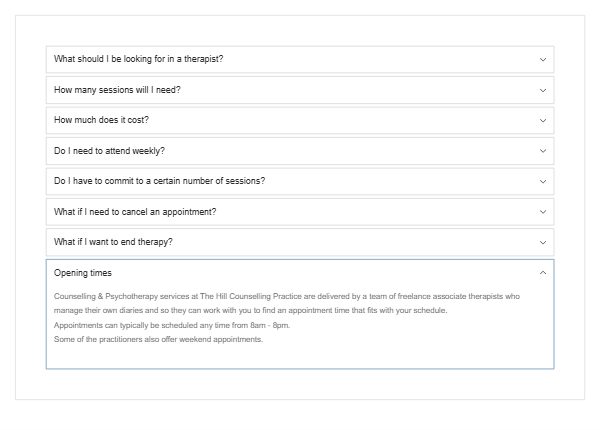
Task: Collapse Opening times using the up chevron
Action: [543, 273]
